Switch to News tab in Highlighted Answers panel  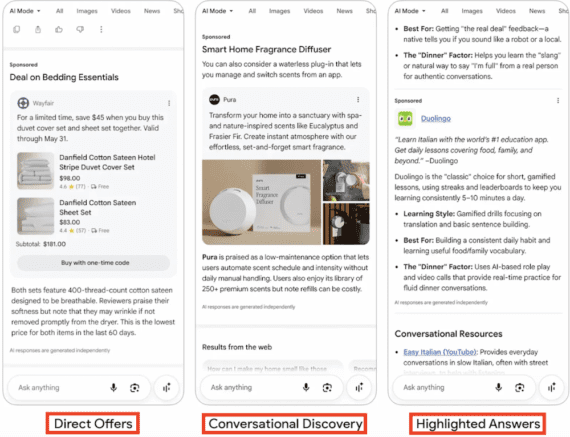tap(537, 11)
